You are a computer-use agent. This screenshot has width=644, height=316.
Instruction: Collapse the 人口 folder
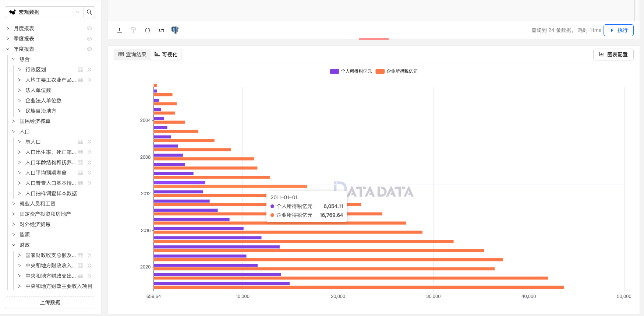pos(14,131)
